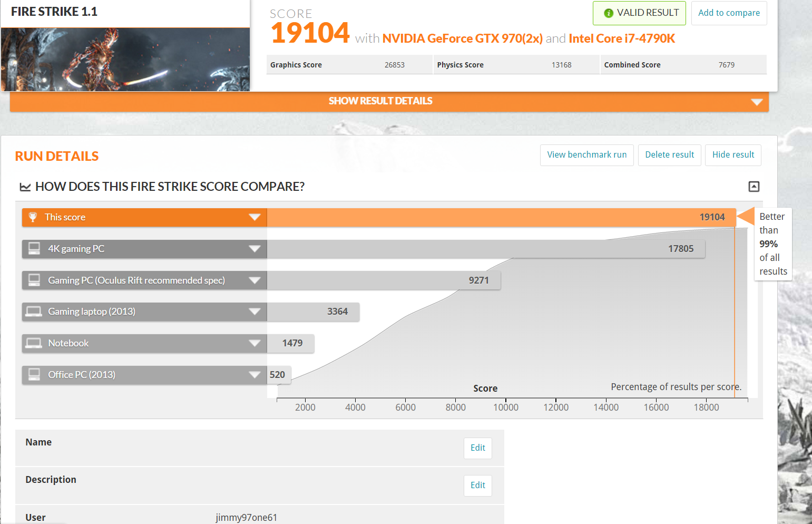Open the Intel Core i7-4790K link
The height and width of the screenshot is (524, 812).
tap(622, 38)
